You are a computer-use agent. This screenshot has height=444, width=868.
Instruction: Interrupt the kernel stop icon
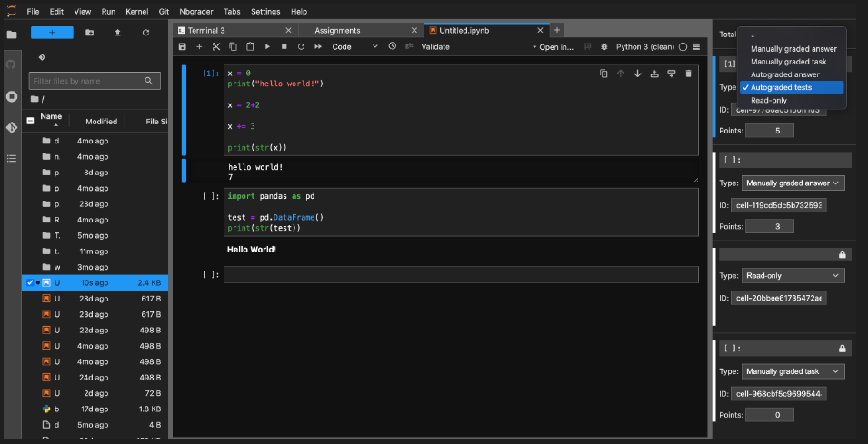pos(284,47)
